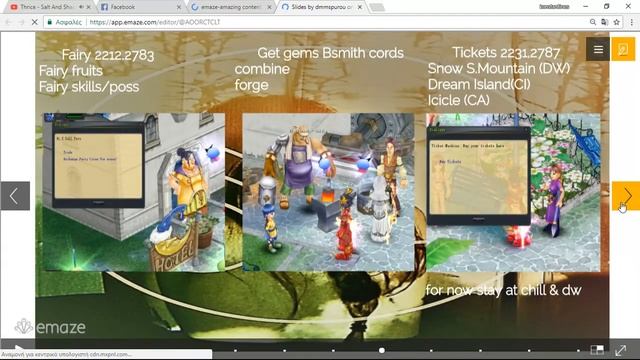
Task: Click the last slide dot before overview icon
Action: (578, 350)
